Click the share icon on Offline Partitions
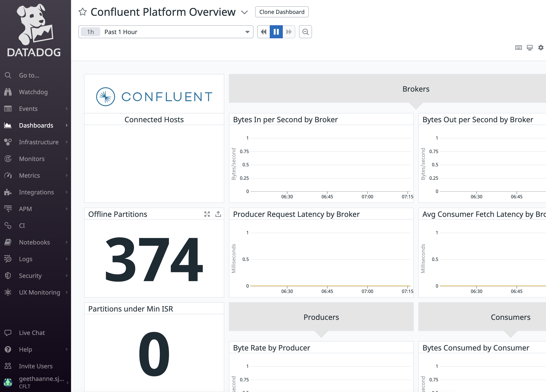 click(218, 214)
